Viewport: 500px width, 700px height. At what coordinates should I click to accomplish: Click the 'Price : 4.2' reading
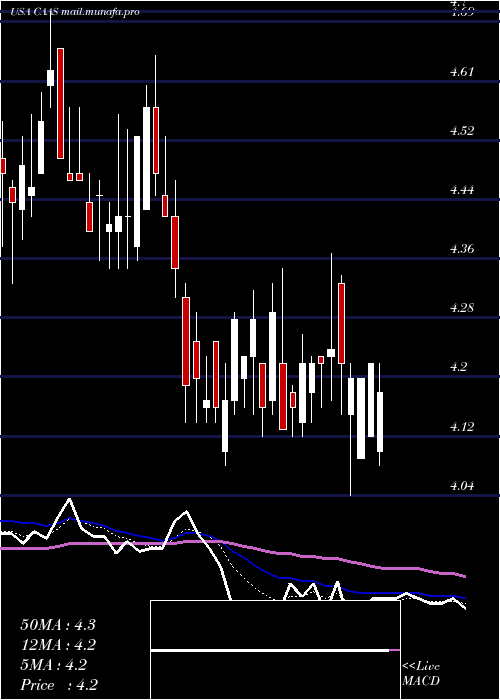coord(59,685)
